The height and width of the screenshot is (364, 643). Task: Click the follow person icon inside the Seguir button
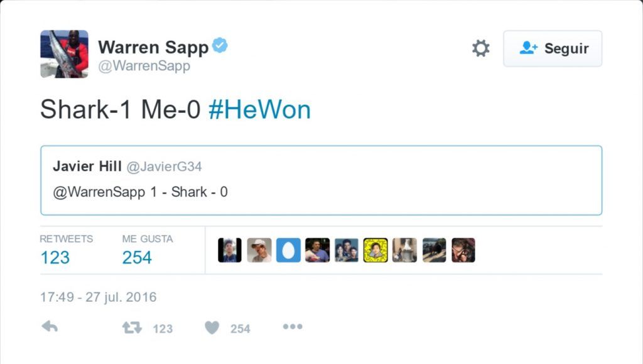point(527,48)
